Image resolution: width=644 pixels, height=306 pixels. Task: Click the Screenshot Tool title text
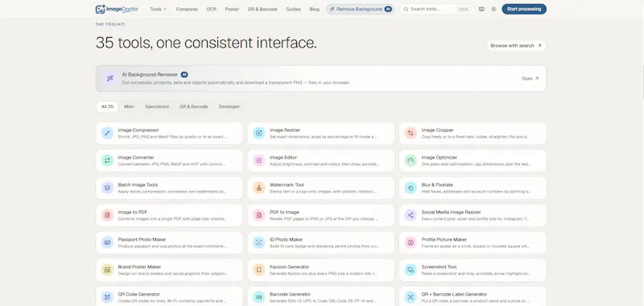pos(439,267)
